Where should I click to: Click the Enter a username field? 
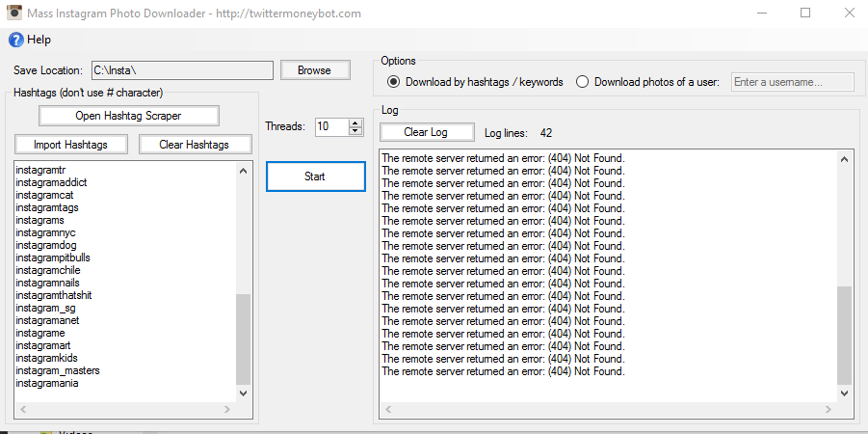point(792,82)
